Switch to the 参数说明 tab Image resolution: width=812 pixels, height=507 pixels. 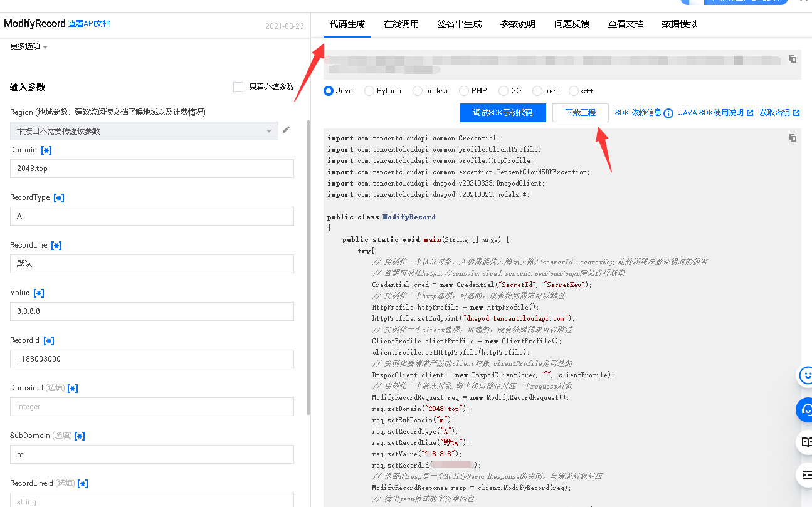(518, 24)
